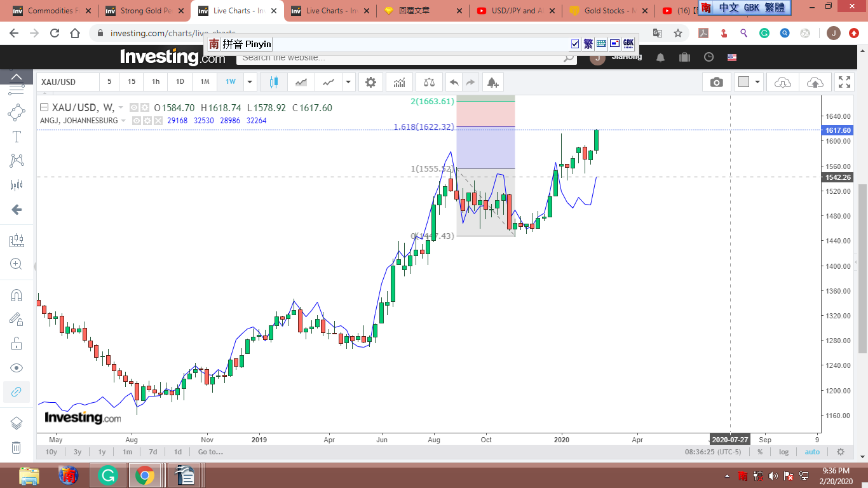Click the website search box
Image resolution: width=868 pixels, height=488 pixels.
pos(407,57)
